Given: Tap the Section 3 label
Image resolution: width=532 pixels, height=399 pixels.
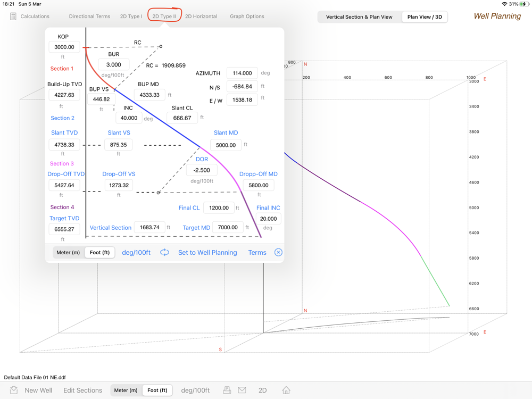Looking at the screenshot, I should 62,163.
